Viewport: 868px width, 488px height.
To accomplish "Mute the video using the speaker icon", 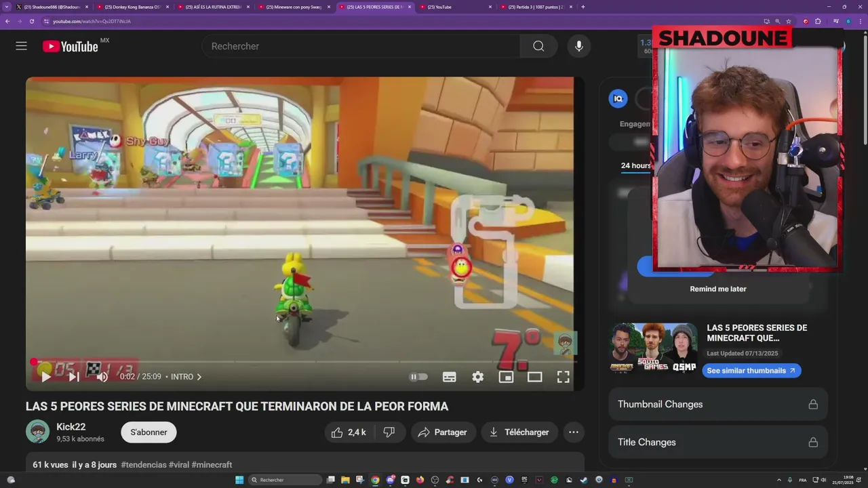I will pyautogui.click(x=102, y=377).
